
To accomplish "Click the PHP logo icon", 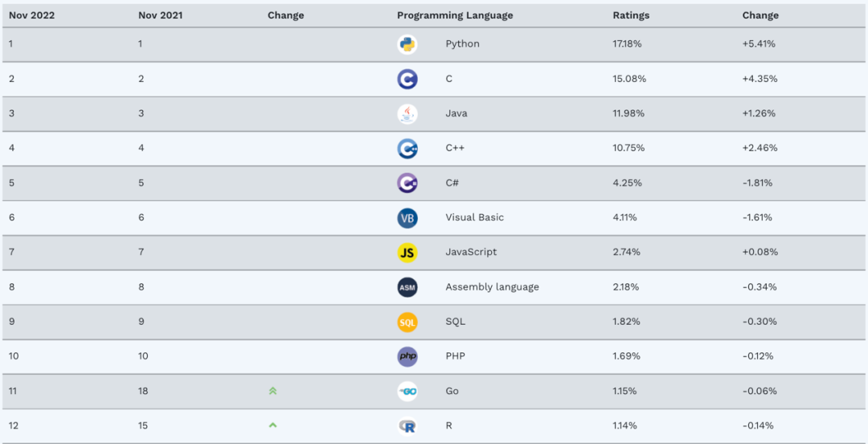I will [407, 356].
